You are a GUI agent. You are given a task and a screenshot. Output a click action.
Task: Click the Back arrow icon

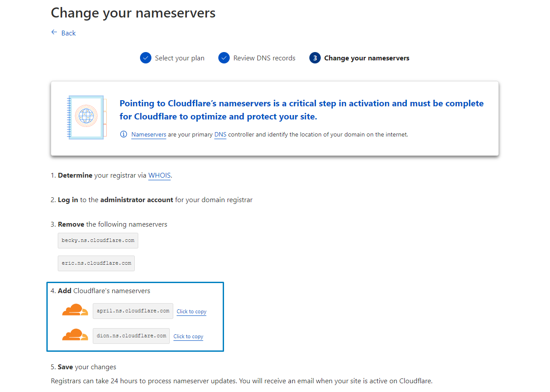pos(54,32)
